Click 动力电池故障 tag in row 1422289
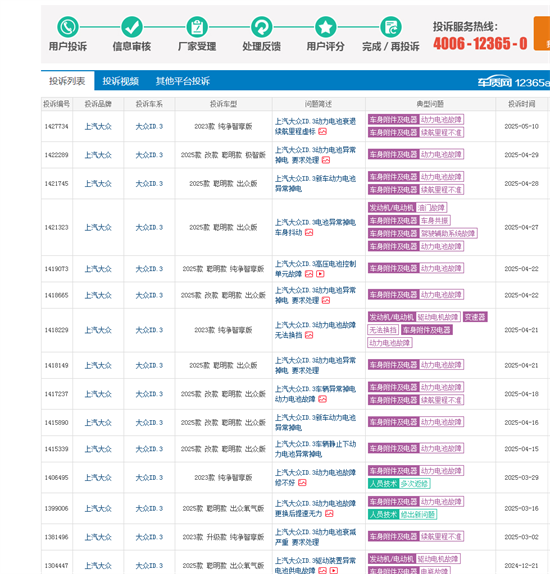Image resolution: width=550 pixels, height=574 pixels. click(x=441, y=154)
